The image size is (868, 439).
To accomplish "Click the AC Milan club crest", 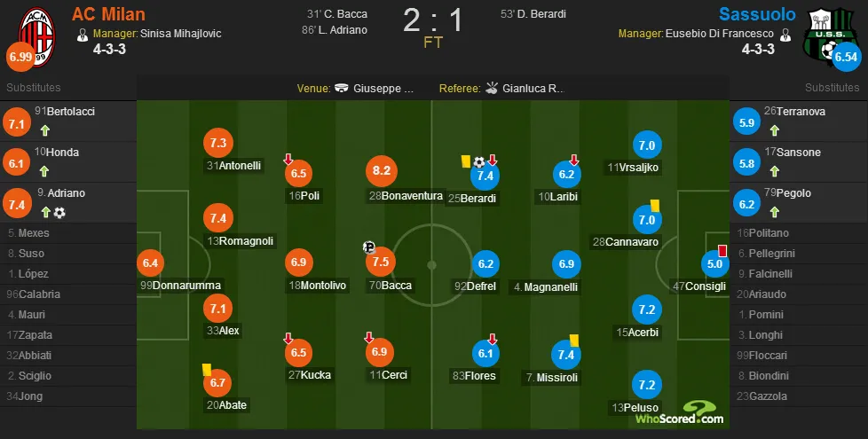I will click(x=36, y=36).
